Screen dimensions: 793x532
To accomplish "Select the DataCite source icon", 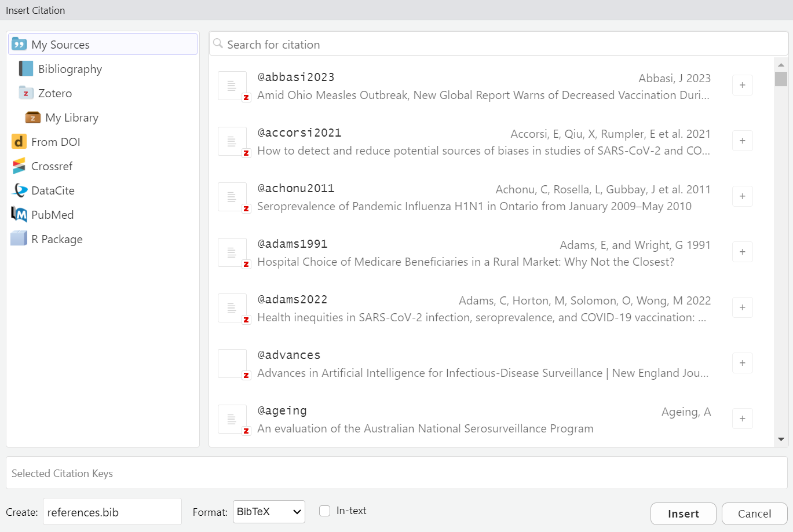I will [x=19, y=190].
